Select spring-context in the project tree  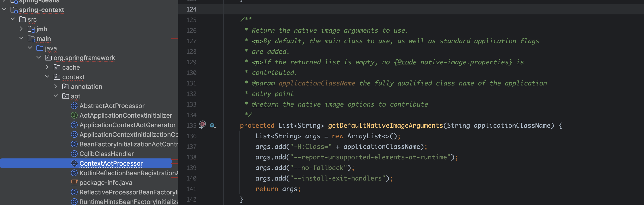[41, 10]
